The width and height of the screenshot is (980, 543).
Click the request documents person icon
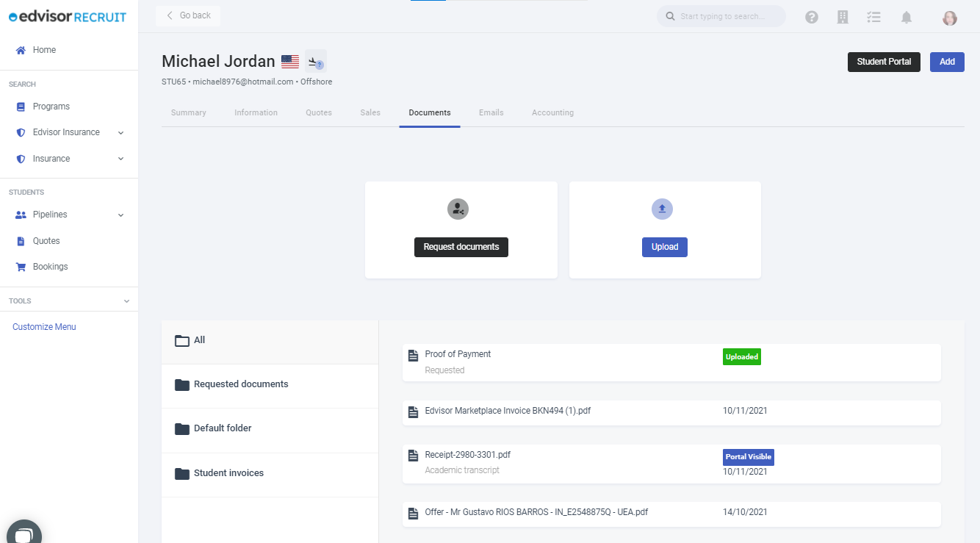point(458,209)
